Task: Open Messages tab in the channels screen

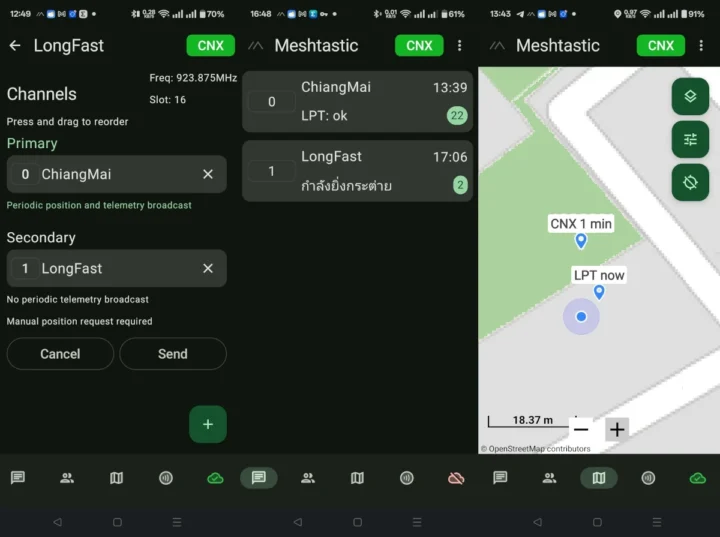Action: [x=18, y=478]
